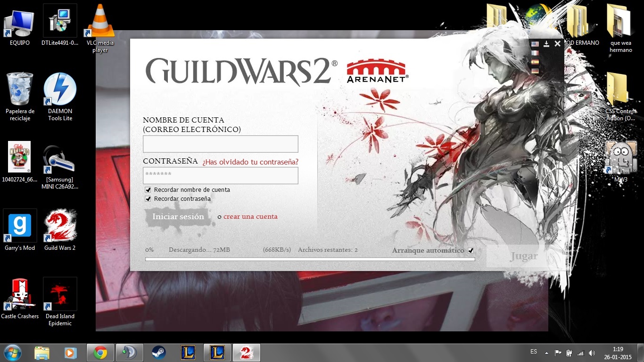The width and height of the screenshot is (644, 362).
Task: Select the German flag language
Action: coord(535,71)
